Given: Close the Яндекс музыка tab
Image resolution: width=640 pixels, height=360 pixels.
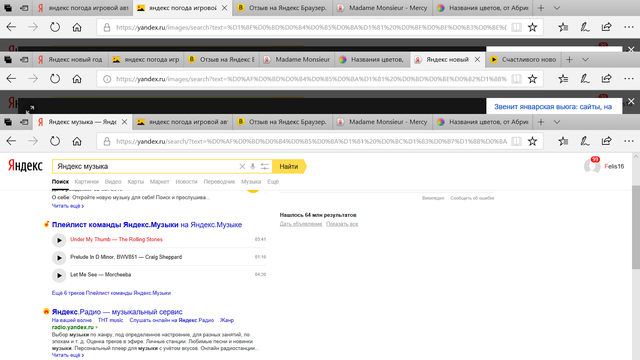Looking at the screenshot, I should pos(124,122).
